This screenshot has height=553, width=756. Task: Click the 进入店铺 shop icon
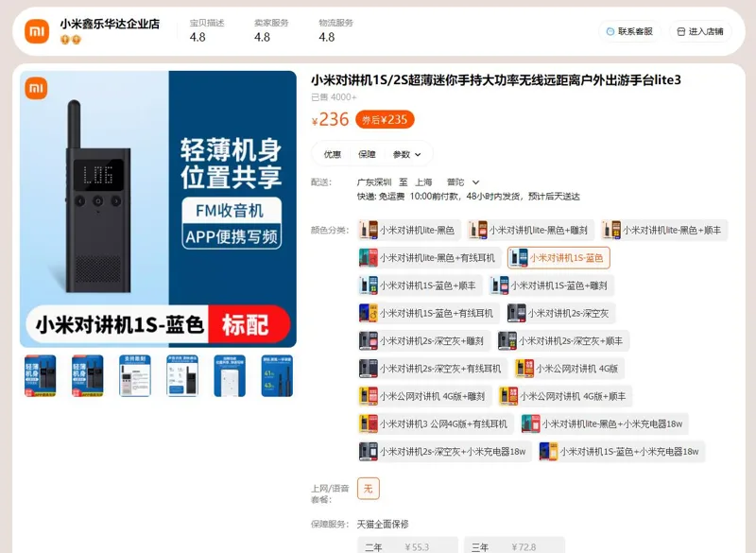click(680, 31)
